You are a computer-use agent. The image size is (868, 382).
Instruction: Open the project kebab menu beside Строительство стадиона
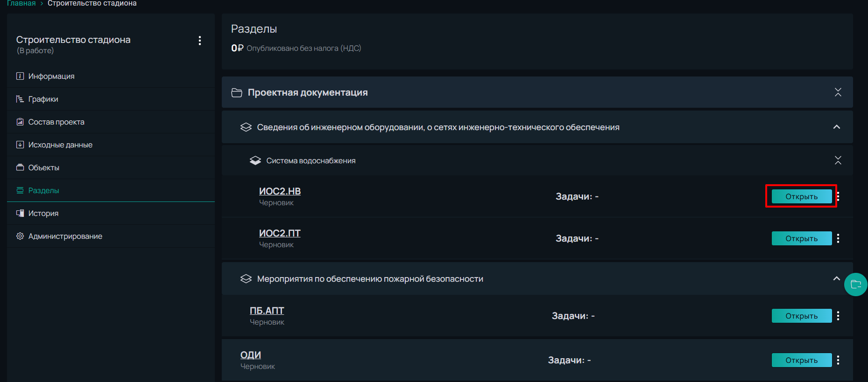pyautogui.click(x=200, y=41)
